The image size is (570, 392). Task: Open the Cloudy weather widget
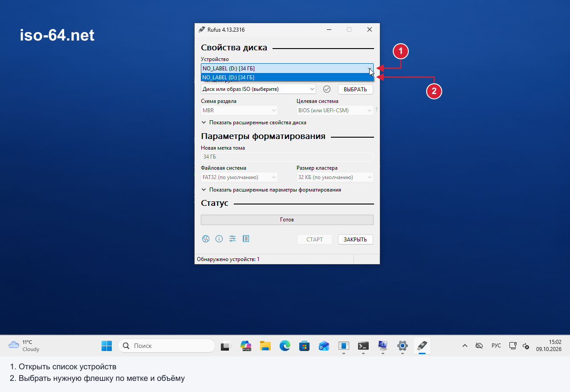24,346
